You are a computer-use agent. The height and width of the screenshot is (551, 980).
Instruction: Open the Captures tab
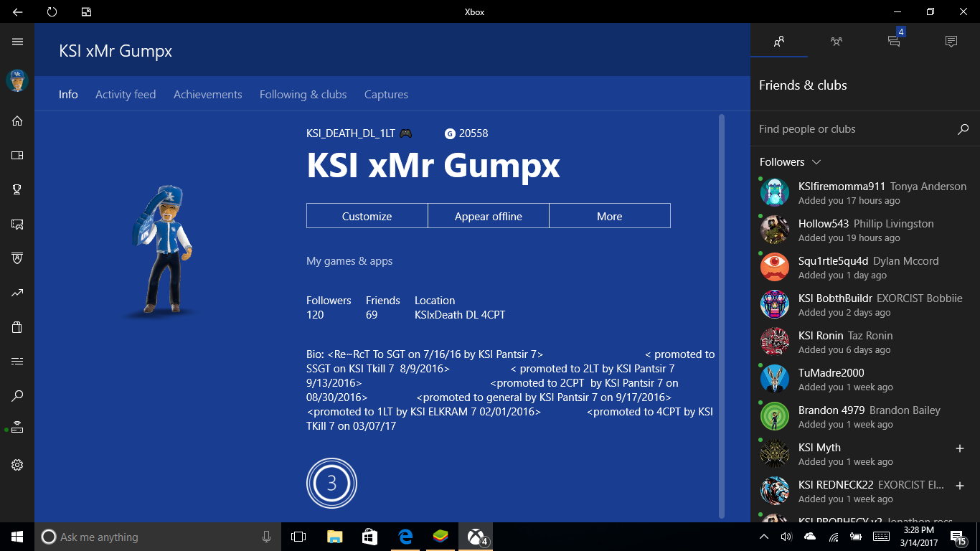pyautogui.click(x=386, y=95)
